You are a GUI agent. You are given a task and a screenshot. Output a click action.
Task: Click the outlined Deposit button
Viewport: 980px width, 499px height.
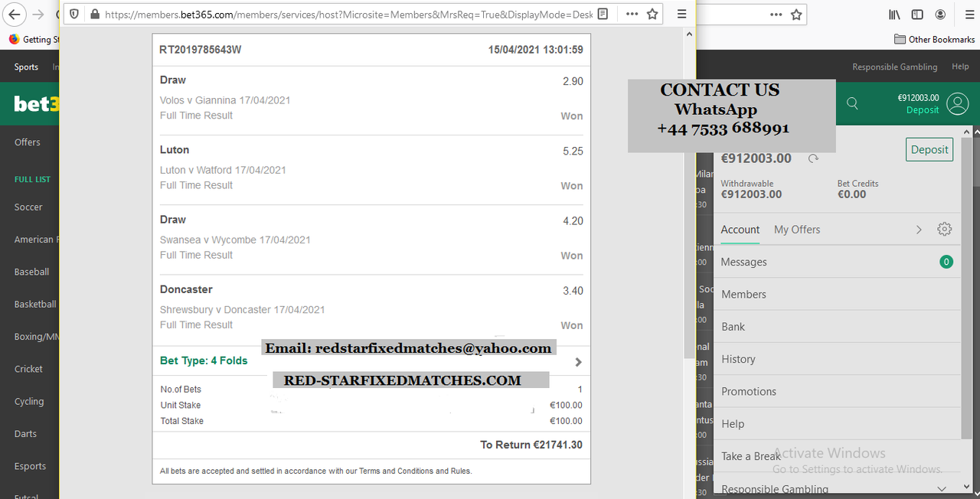tap(929, 150)
